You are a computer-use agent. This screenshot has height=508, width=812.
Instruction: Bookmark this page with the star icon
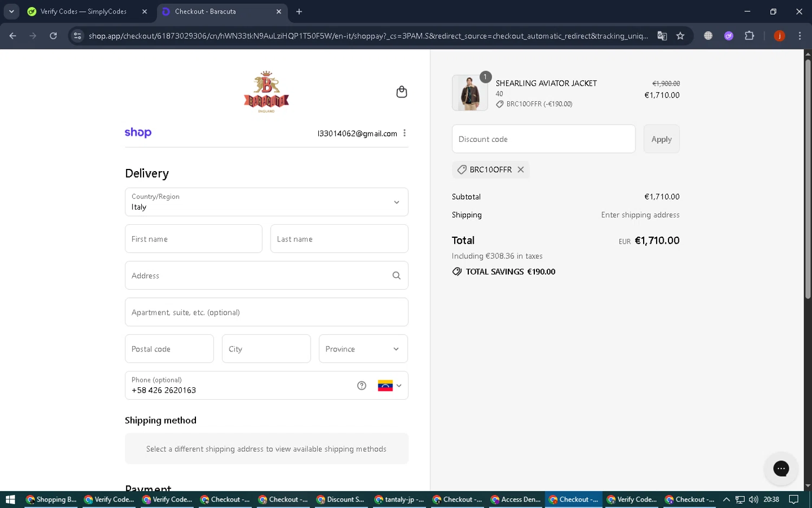[x=680, y=36]
